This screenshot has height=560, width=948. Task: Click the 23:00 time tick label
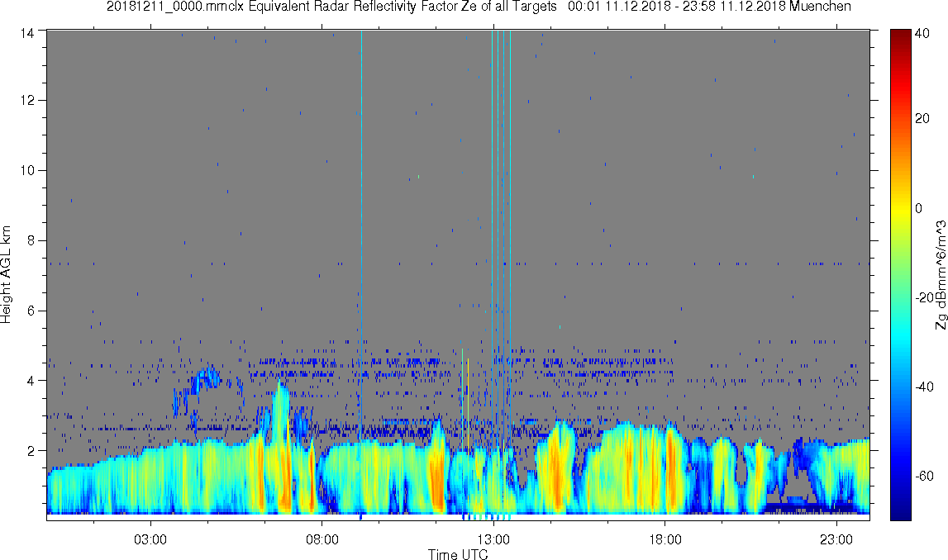[x=836, y=539]
